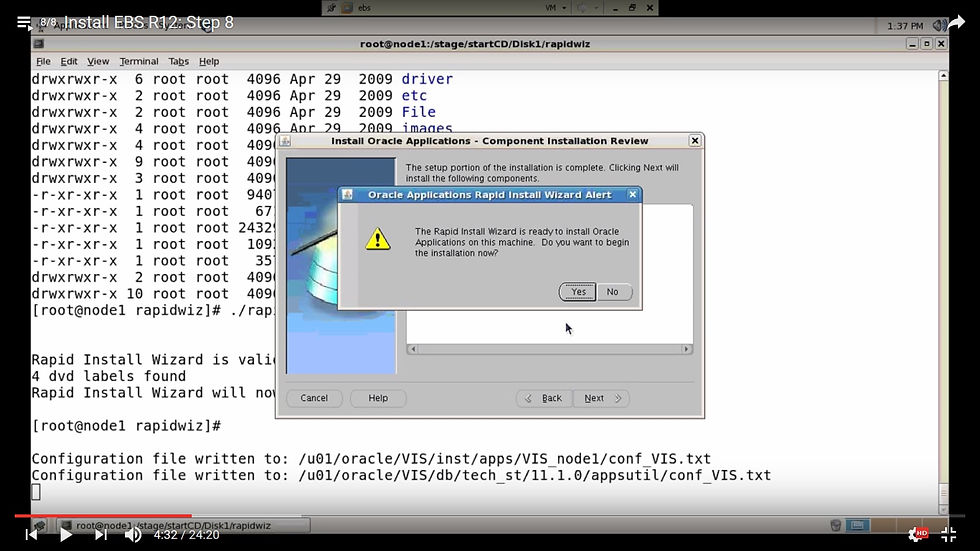Click the show desktop taskbar icon
This screenshot has width=980, height=551.
tap(39, 525)
